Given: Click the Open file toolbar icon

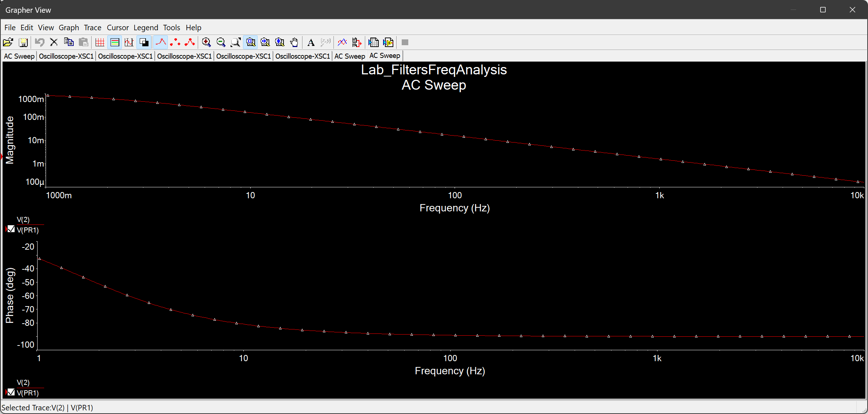Looking at the screenshot, I should (x=8, y=42).
